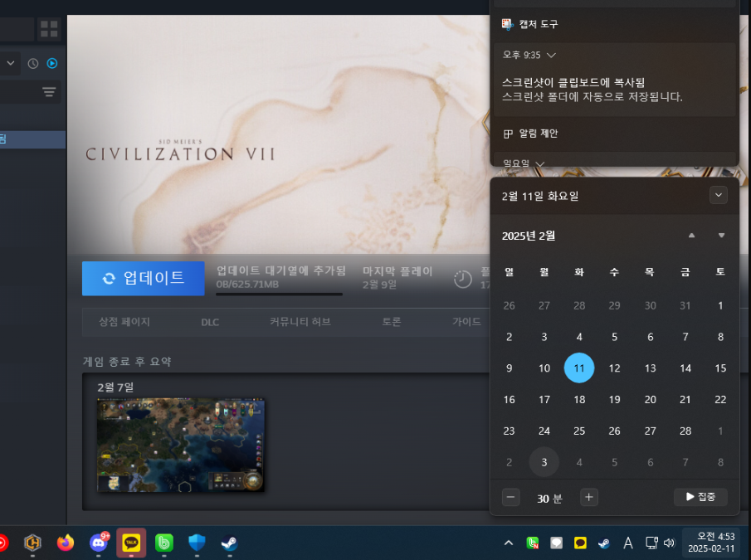Expand the library category dropdown chevron
This screenshot has width=751, height=560.
coord(11,63)
